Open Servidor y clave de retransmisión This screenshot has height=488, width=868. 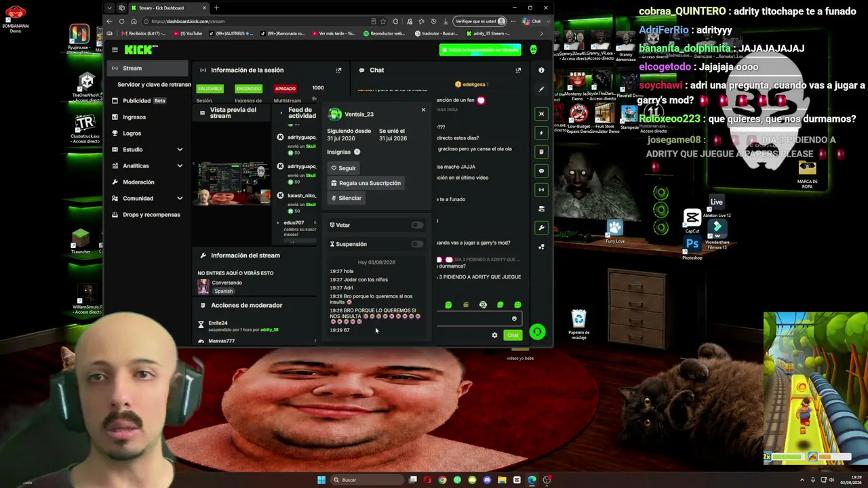pos(154,84)
